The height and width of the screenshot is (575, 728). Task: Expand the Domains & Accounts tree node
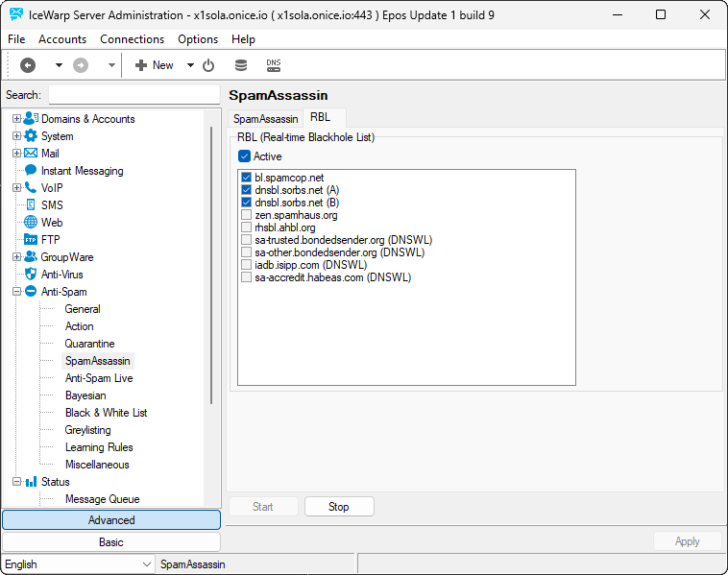click(x=16, y=119)
